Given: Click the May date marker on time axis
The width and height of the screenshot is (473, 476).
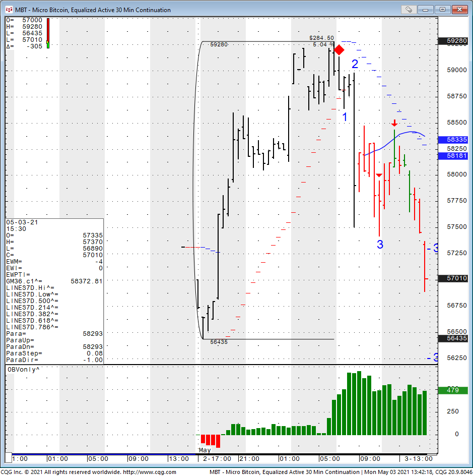Looking at the screenshot, I should click(x=205, y=450).
